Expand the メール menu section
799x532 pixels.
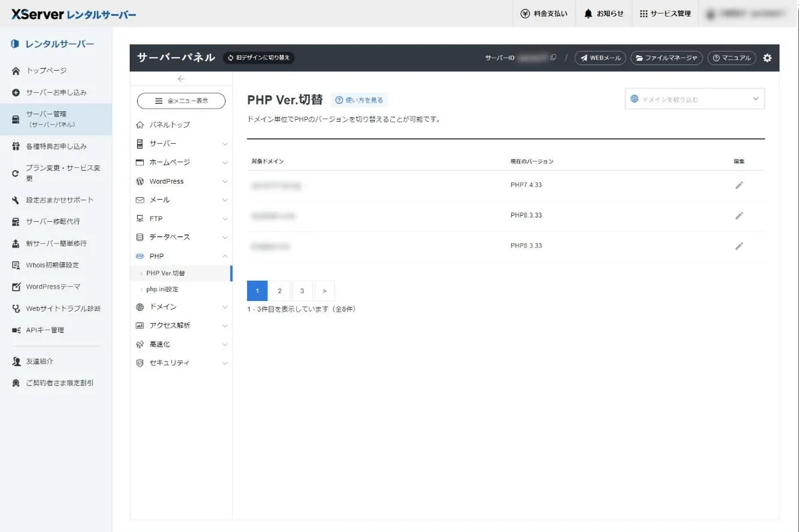click(x=181, y=200)
